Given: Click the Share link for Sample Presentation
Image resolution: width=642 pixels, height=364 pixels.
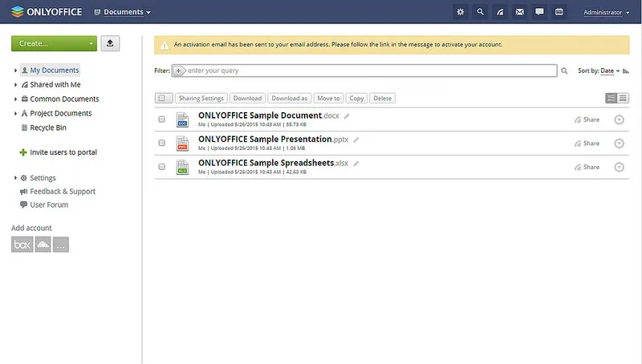Looking at the screenshot, I should click(587, 144).
